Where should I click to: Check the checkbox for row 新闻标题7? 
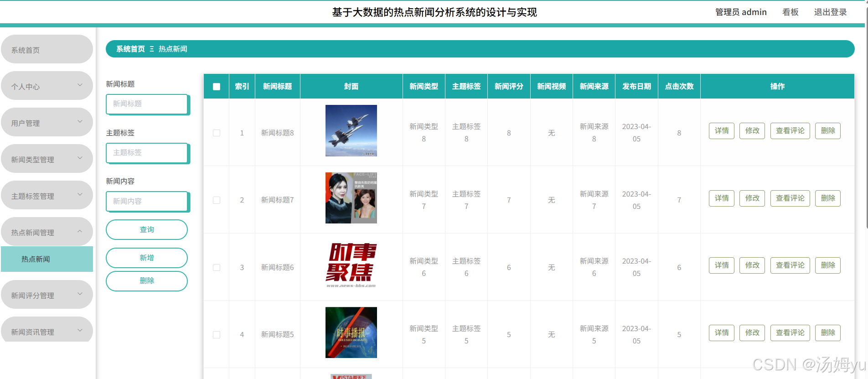(217, 200)
